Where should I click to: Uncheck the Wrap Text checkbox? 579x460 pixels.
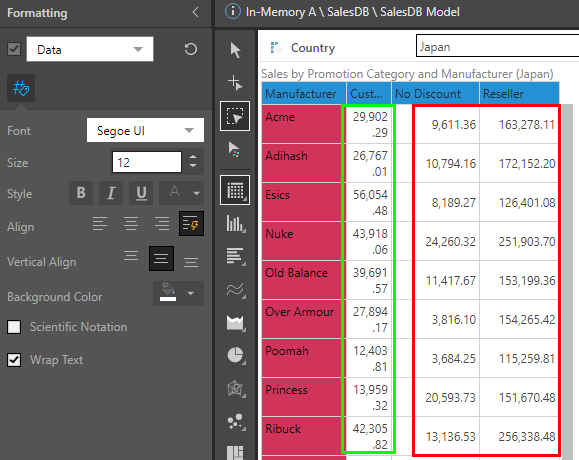[x=14, y=360]
